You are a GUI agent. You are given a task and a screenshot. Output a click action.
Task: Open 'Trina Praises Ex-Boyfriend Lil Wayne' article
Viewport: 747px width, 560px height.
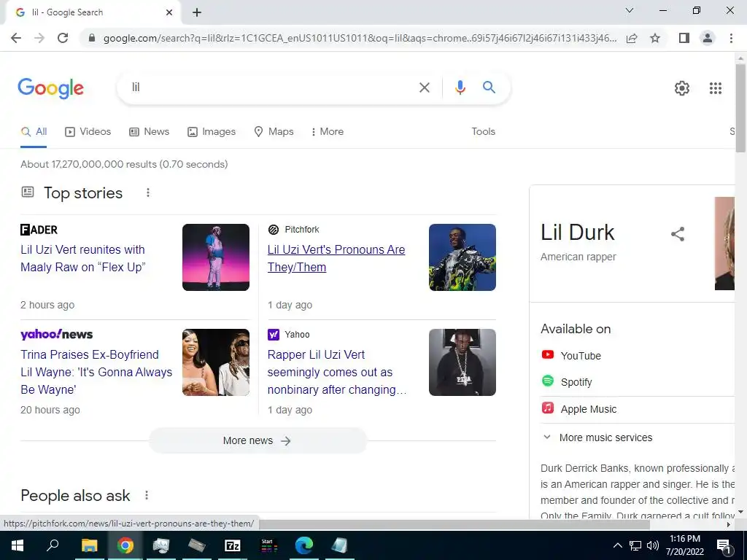[96, 373]
